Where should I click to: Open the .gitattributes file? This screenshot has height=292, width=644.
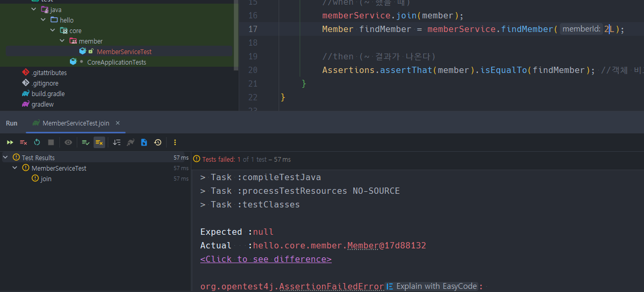coord(49,72)
